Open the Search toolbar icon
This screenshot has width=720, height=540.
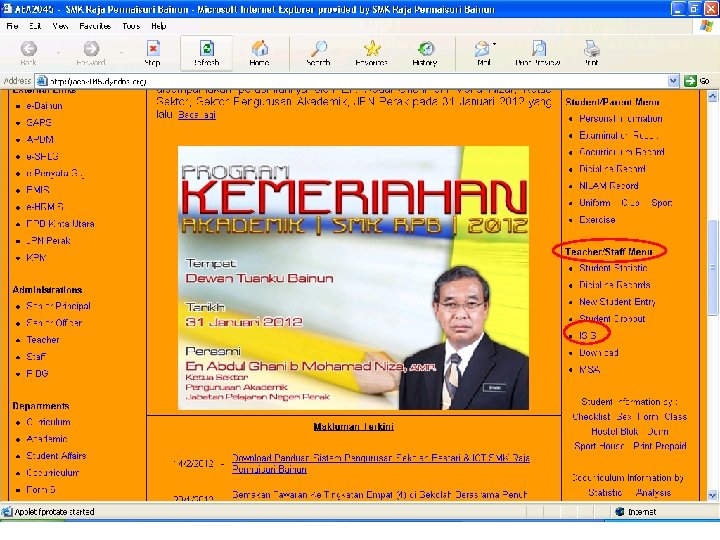319,48
